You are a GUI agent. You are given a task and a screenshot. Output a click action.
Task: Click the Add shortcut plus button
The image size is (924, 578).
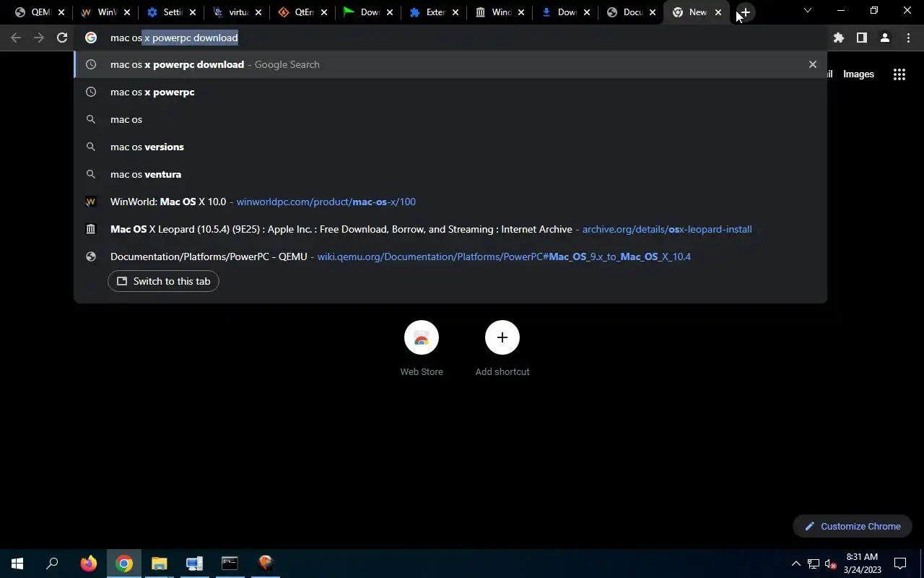tap(502, 337)
